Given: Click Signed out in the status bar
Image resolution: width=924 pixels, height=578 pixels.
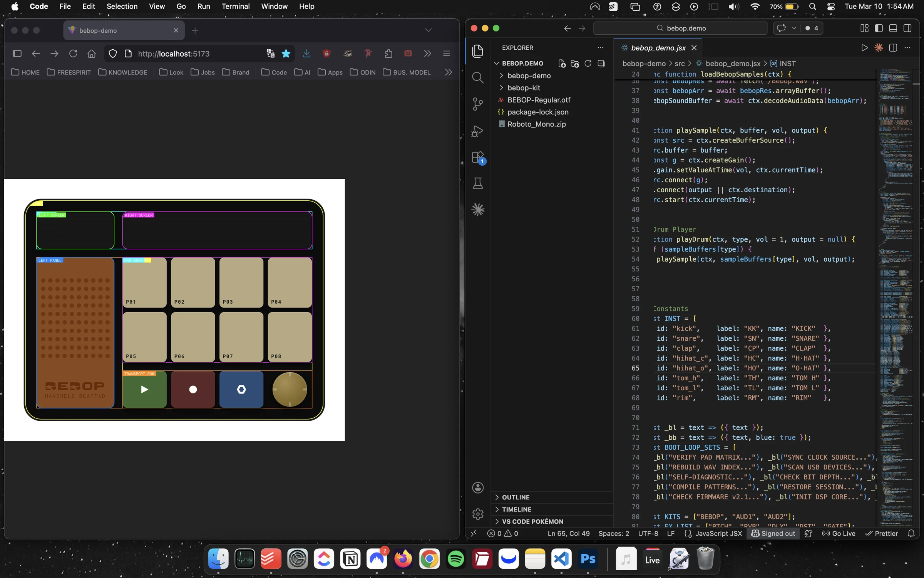Looking at the screenshot, I should (773, 533).
